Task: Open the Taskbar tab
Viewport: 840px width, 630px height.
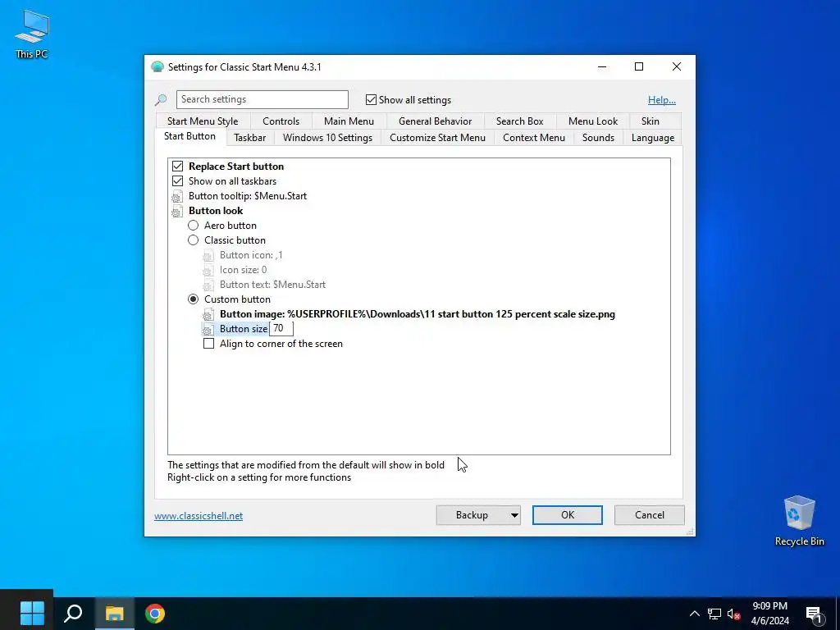Action: point(249,138)
